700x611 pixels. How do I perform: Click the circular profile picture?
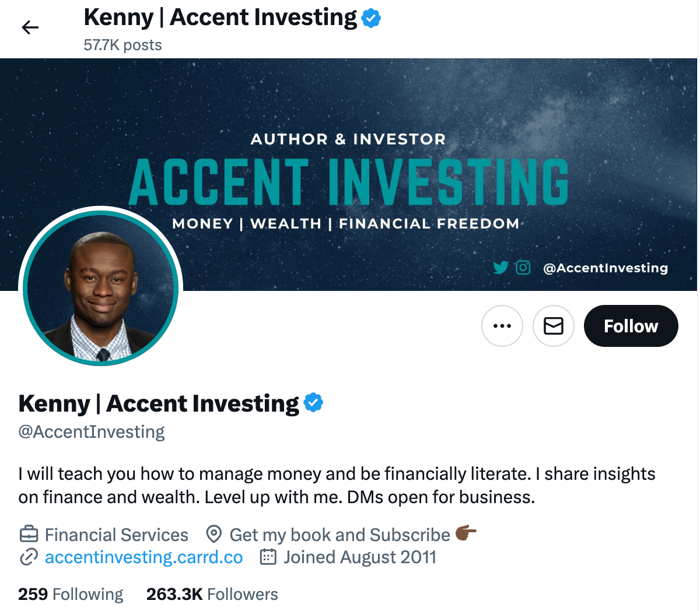(100, 286)
